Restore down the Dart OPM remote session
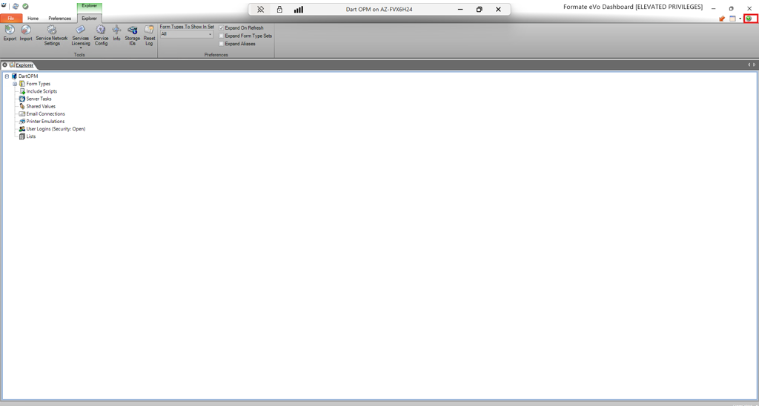759x406 pixels. pyautogui.click(x=479, y=9)
